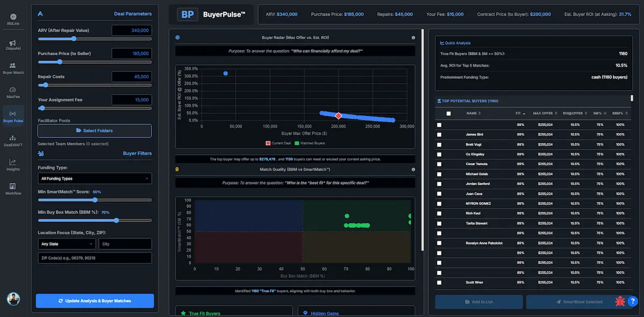
Task: Open the DealDRAFT hierarchy icon
Action: pos(13,138)
